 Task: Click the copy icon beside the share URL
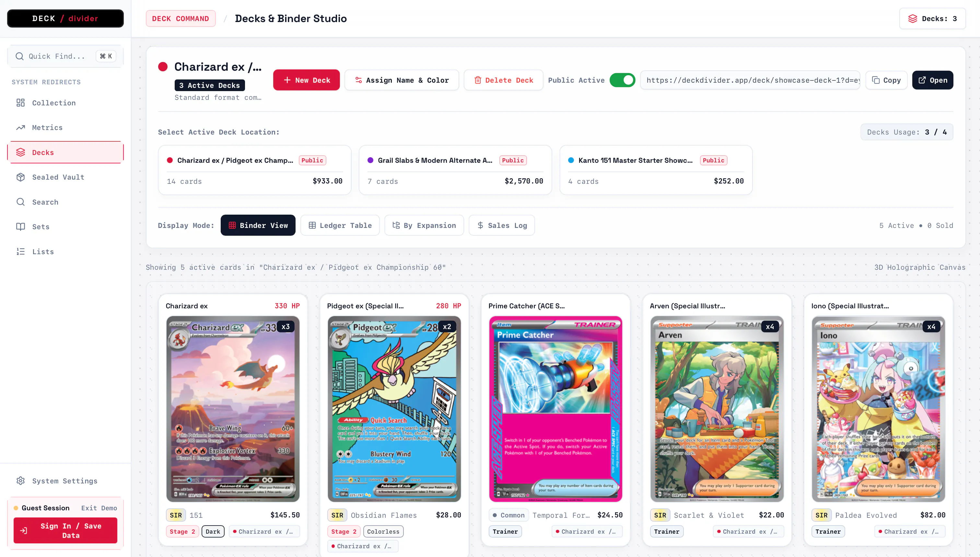click(x=876, y=80)
